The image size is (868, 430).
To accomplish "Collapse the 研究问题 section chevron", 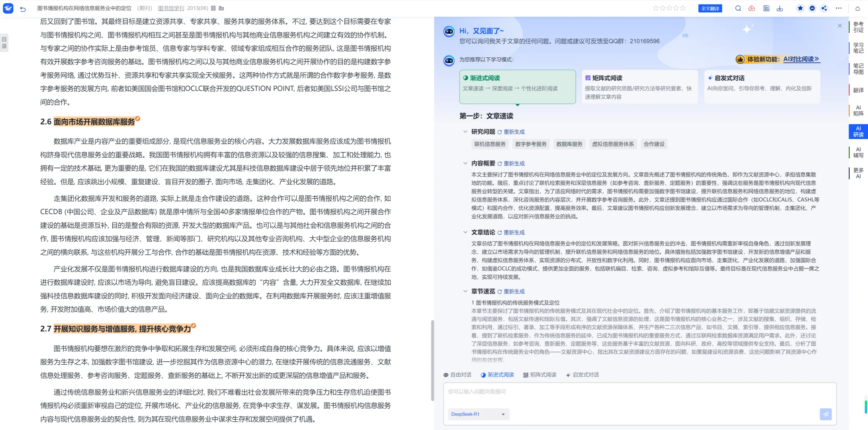I will (465, 131).
